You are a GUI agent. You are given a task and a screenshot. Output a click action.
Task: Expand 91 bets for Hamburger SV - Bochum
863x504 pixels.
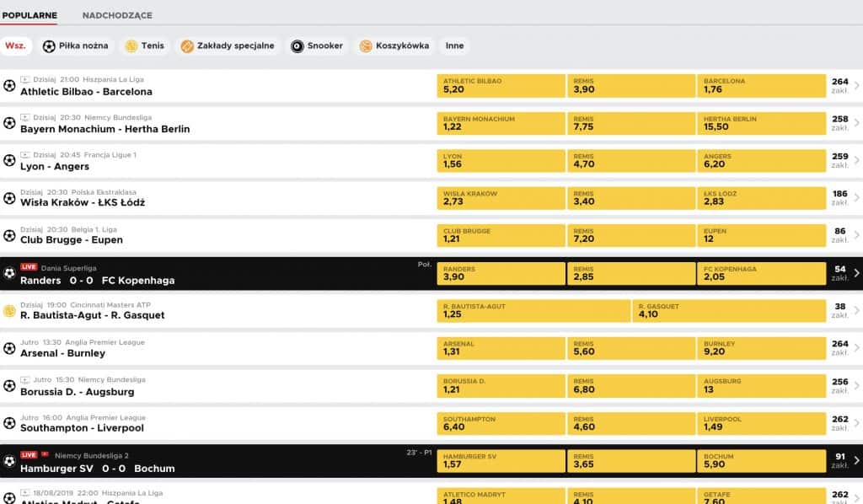[844, 461]
